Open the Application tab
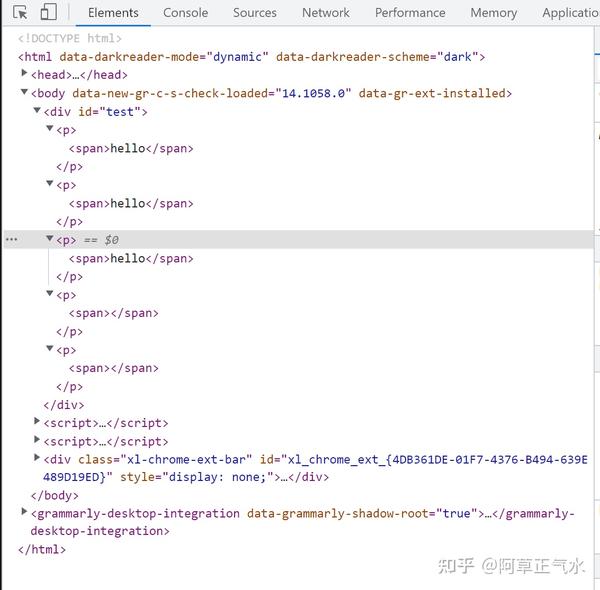The width and height of the screenshot is (600, 590). (x=571, y=13)
